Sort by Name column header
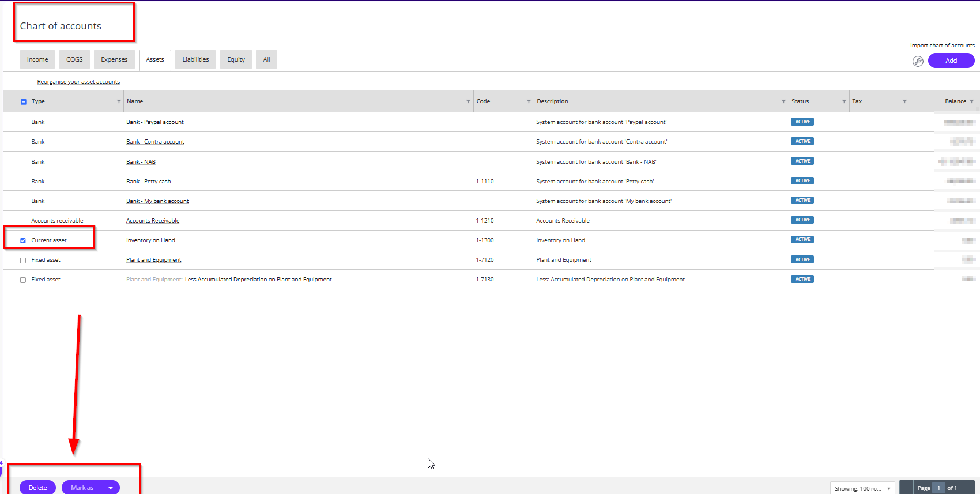The height and width of the screenshot is (494, 980). point(135,101)
